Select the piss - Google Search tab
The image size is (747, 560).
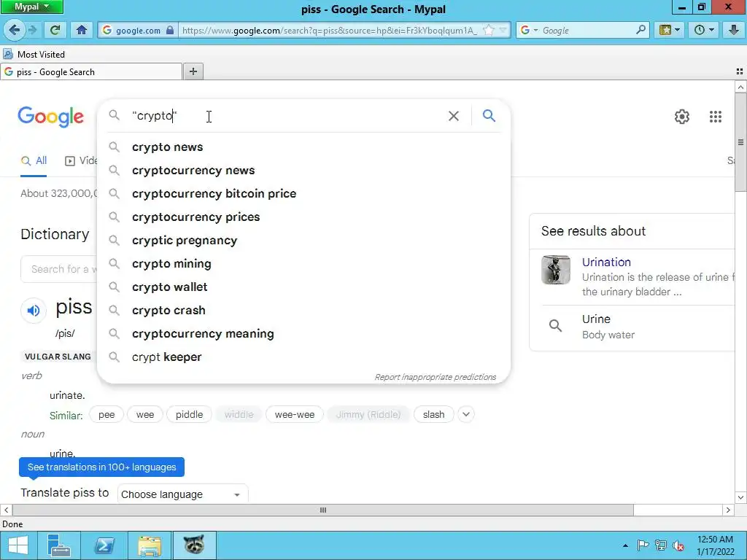click(x=91, y=72)
